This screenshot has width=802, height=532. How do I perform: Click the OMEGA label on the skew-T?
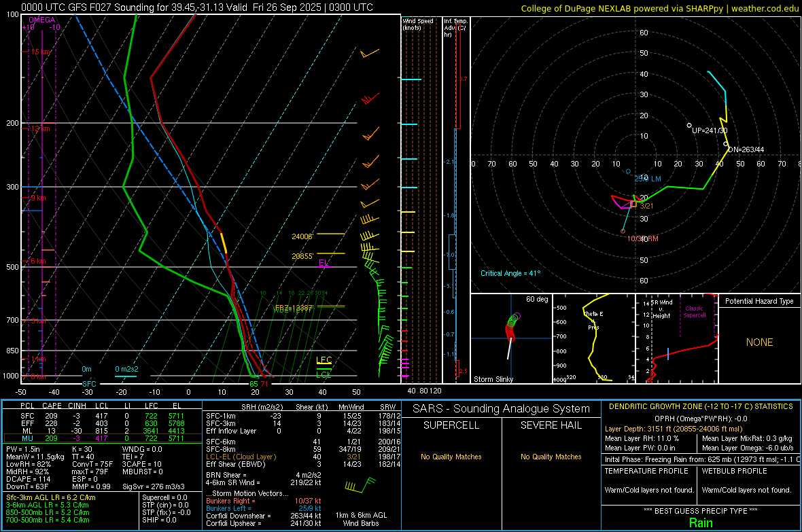42,20
